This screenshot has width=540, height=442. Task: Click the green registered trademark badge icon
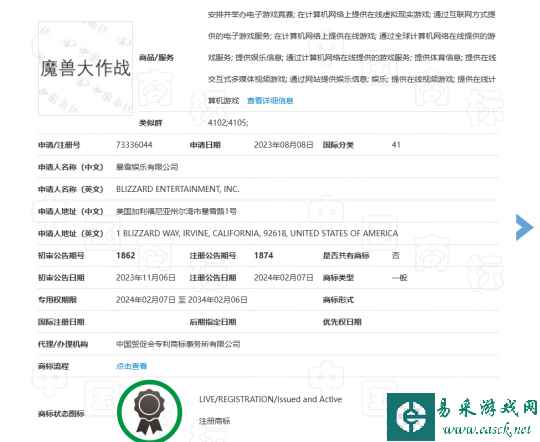pos(149,411)
